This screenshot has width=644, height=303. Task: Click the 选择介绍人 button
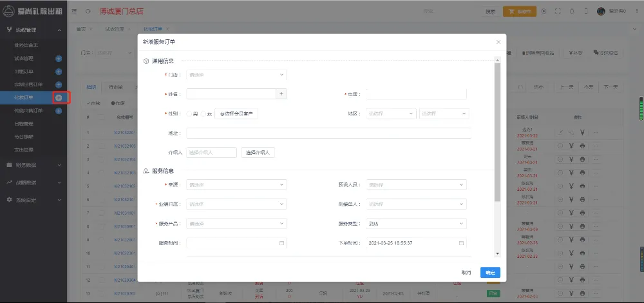click(x=258, y=153)
